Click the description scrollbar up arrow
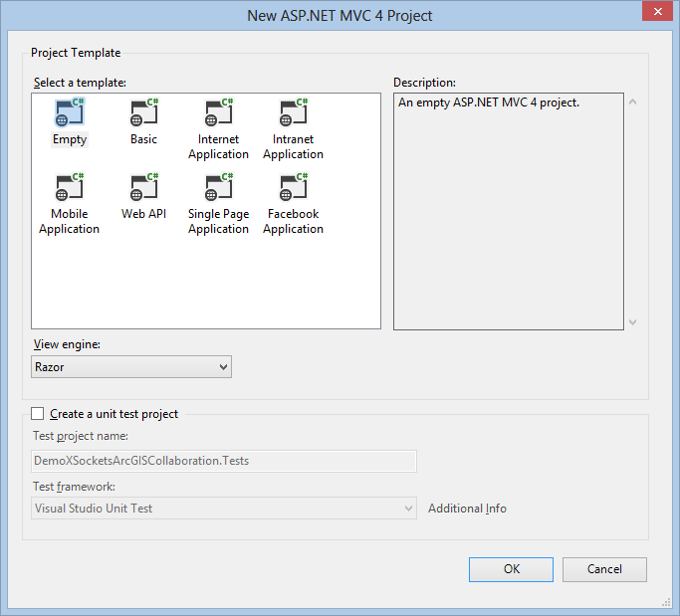 coord(633,103)
